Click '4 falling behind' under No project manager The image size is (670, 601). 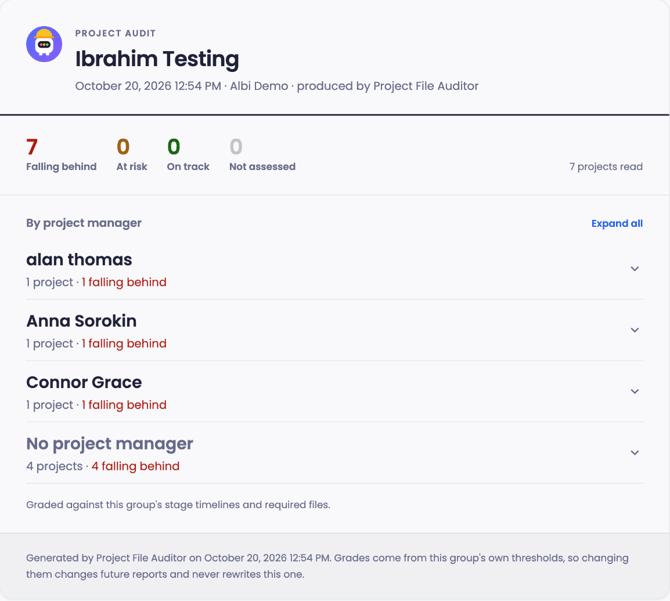135,466
